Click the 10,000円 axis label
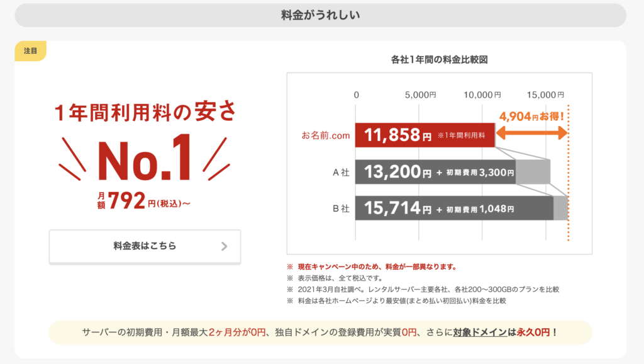Viewport: 644px width, 364px height. tap(482, 95)
